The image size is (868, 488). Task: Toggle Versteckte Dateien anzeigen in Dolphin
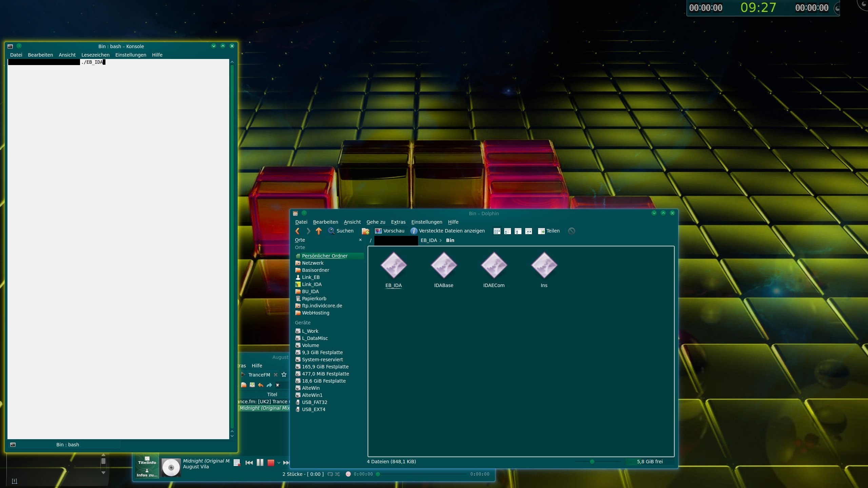448,231
